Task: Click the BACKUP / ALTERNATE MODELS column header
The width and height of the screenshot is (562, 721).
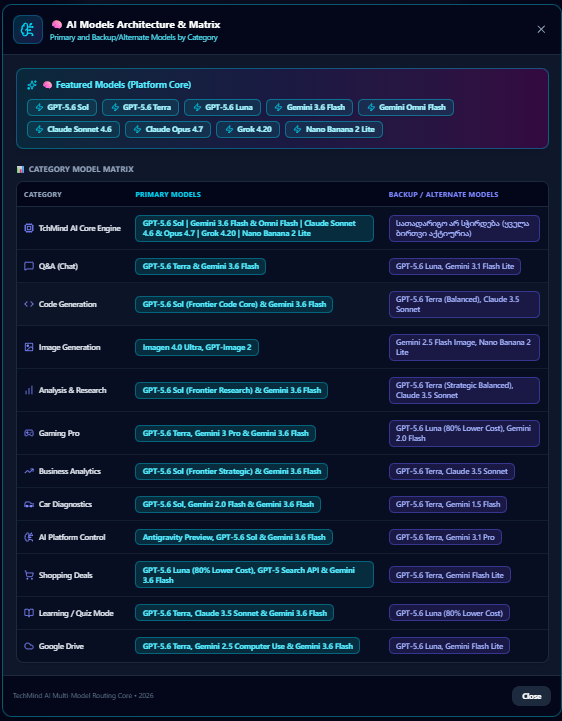Action: coord(443,195)
